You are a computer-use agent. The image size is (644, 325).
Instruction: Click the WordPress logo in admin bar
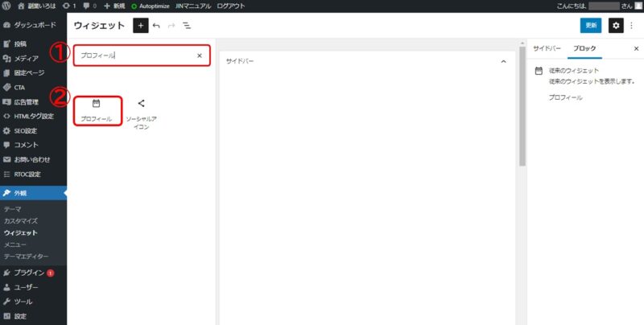[6, 6]
